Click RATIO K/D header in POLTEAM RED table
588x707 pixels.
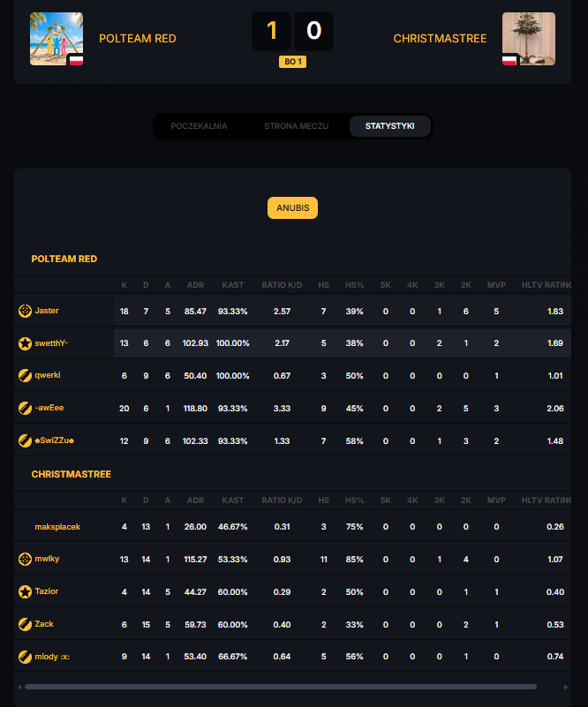pos(282,285)
